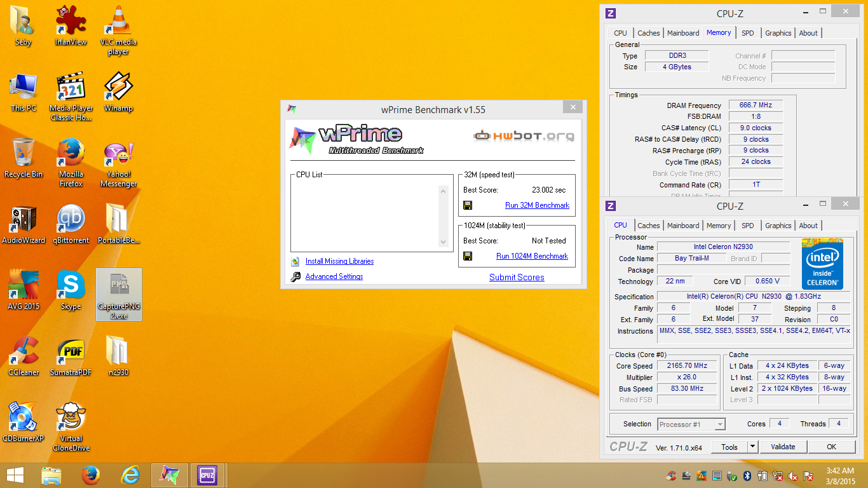Click Install Missing Libraries link
The width and height of the screenshot is (868, 488).
pyautogui.click(x=339, y=261)
